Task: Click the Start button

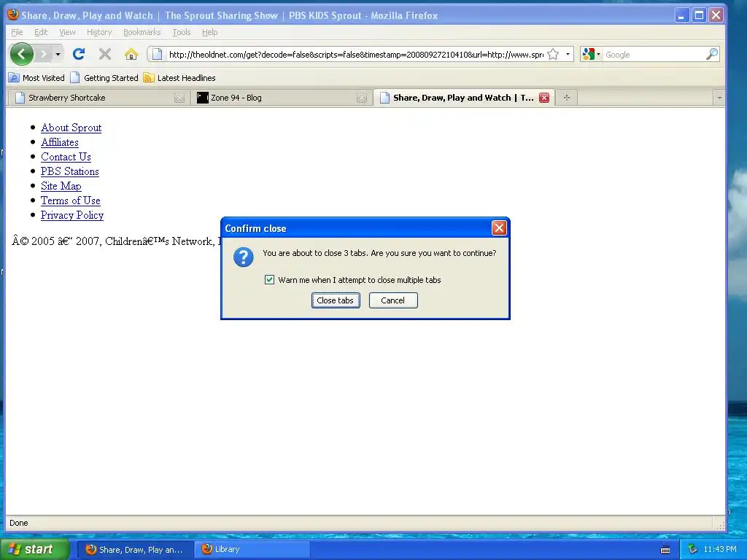Action: coord(35,549)
